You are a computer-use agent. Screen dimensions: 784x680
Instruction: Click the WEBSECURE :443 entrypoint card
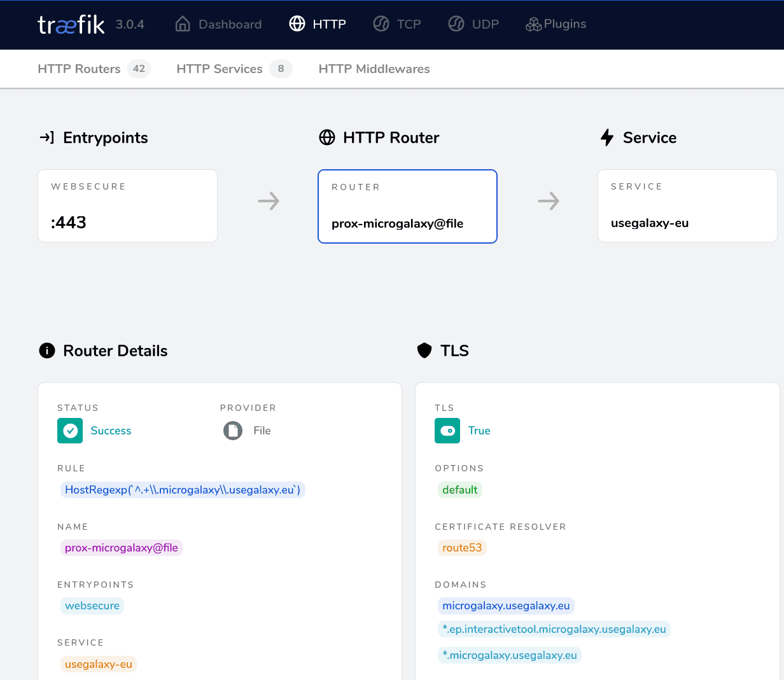pos(127,205)
